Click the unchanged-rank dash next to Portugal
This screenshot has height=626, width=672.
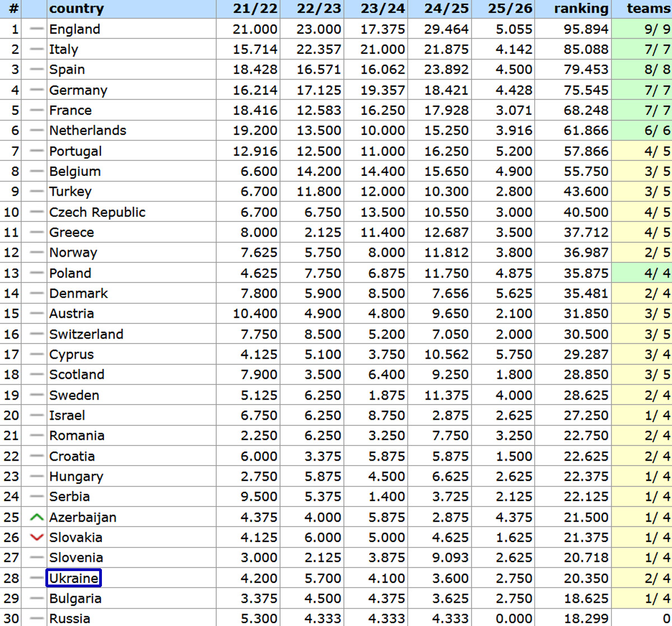click(36, 151)
